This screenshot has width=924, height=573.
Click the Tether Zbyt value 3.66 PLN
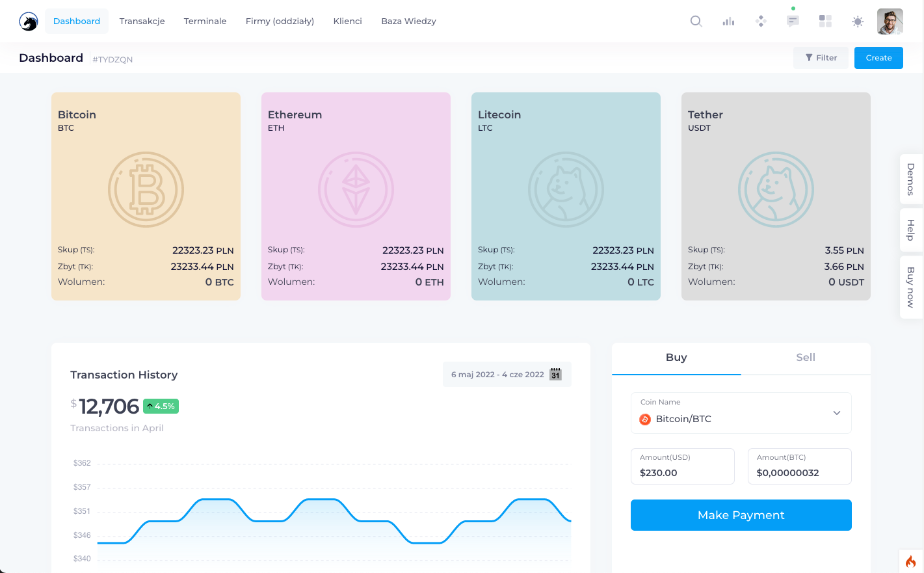pyautogui.click(x=844, y=267)
